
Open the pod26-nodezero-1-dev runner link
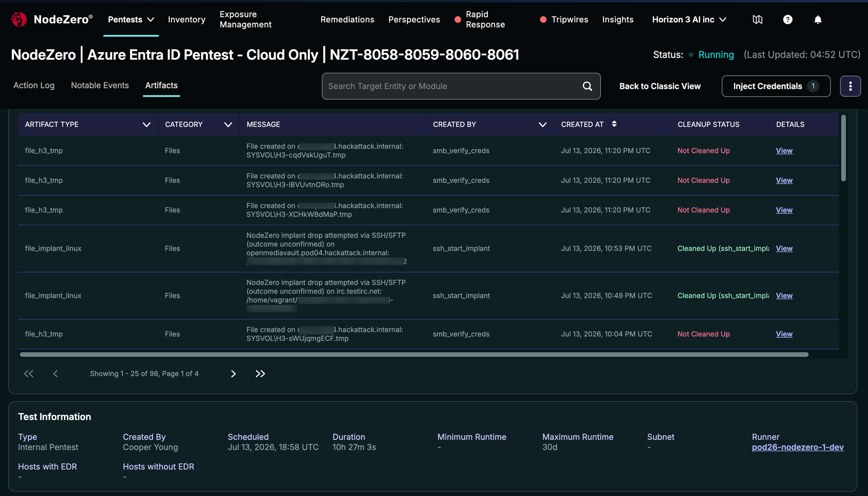[798, 447]
